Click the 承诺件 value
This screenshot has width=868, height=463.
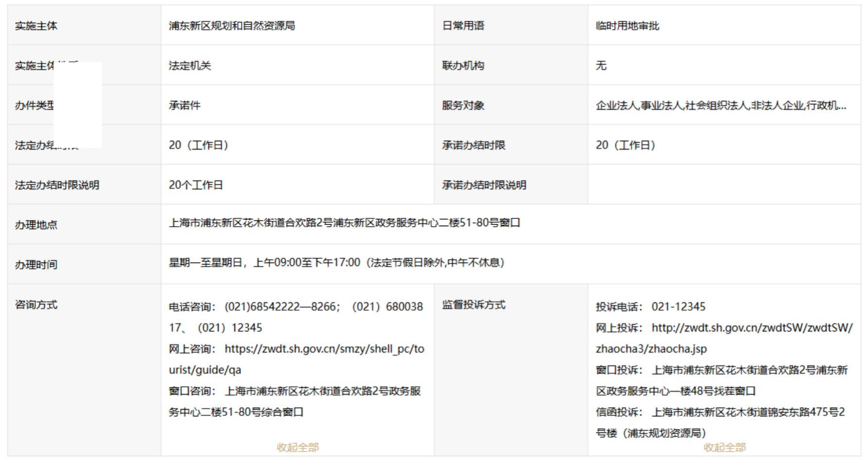click(185, 106)
